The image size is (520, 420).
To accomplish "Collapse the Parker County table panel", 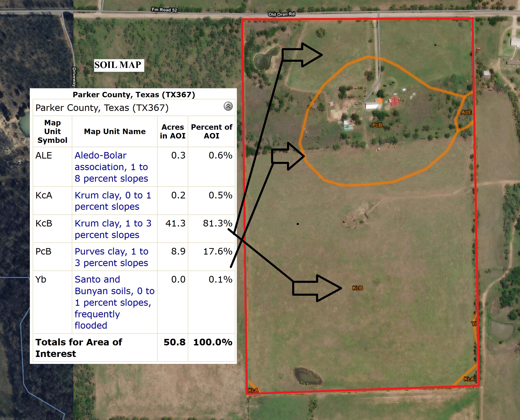I will [x=228, y=106].
